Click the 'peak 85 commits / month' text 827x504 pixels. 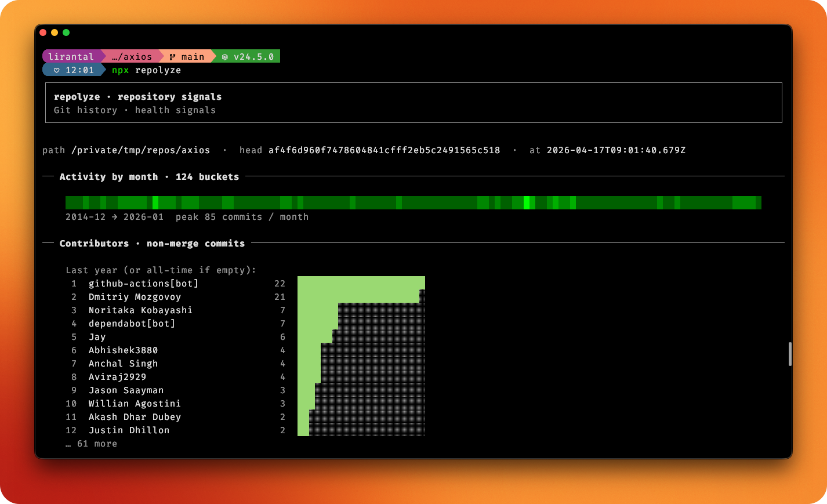[x=242, y=217]
